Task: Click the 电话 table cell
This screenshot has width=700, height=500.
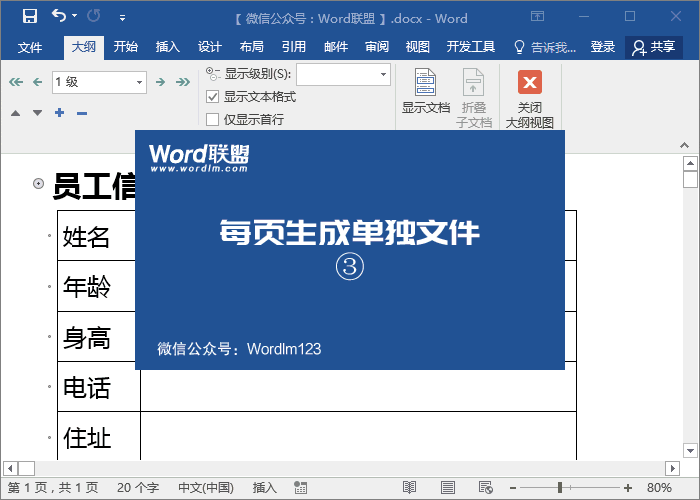Action: [99, 387]
